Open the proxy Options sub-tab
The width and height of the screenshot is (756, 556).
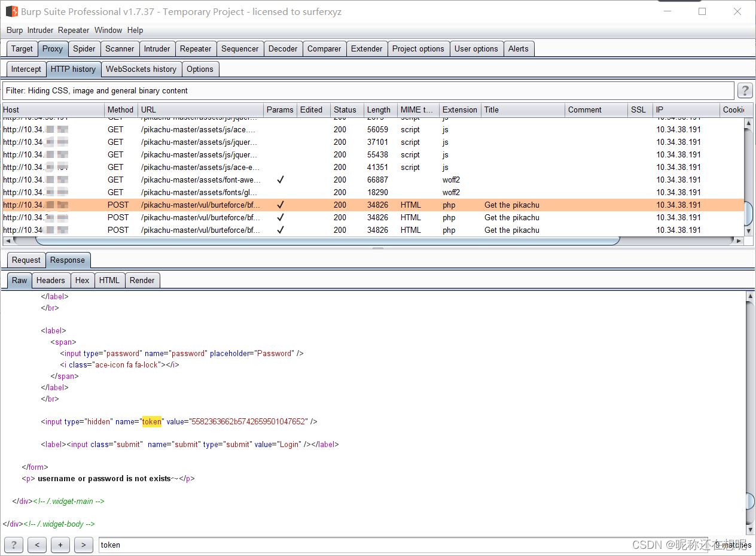(x=200, y=69)
